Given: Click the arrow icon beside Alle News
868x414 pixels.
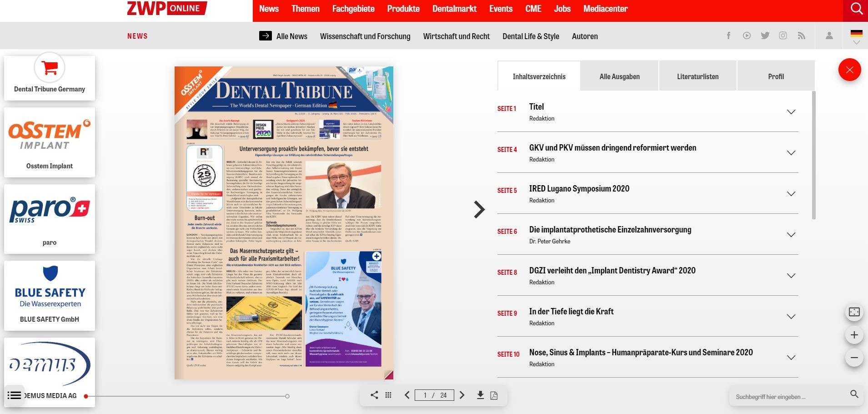Looking at the screenshot, I should coord(266,35).
